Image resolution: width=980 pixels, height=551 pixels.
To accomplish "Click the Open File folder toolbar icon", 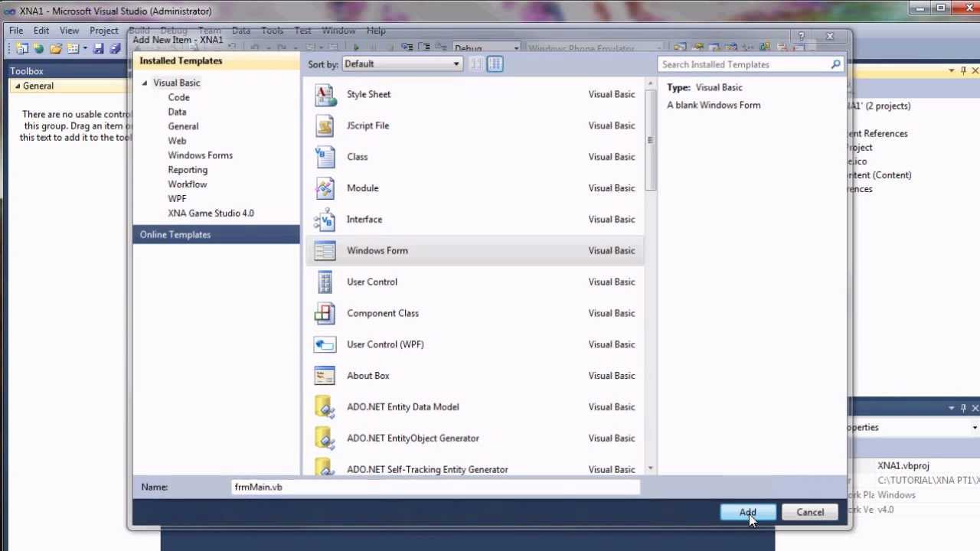I will [56, 48].
